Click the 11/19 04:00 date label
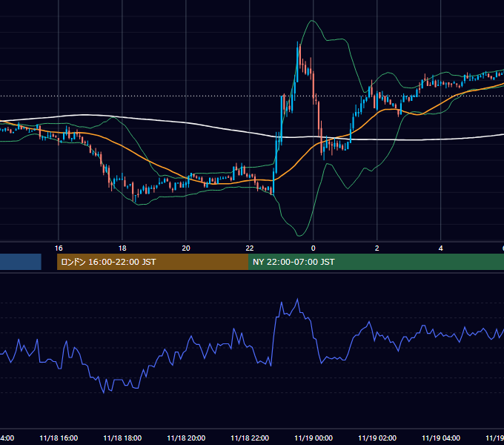The height and width of the screenshot is (445, 504). [441, 438]
